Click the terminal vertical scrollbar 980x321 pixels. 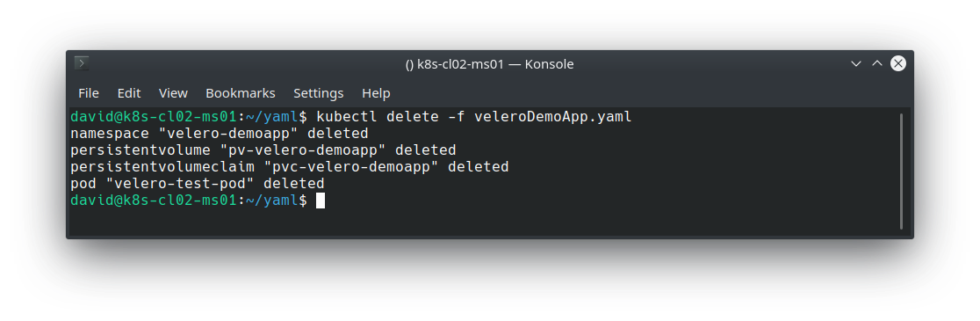coord(901,171)
